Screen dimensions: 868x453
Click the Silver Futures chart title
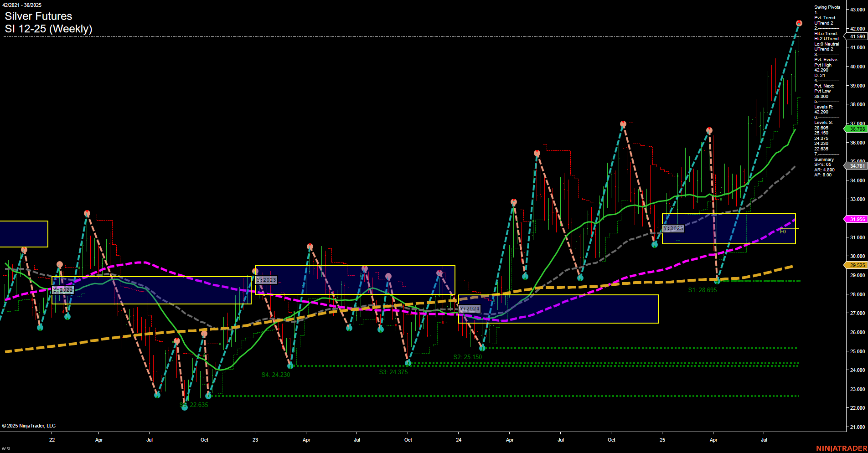(x=38, y=16)
